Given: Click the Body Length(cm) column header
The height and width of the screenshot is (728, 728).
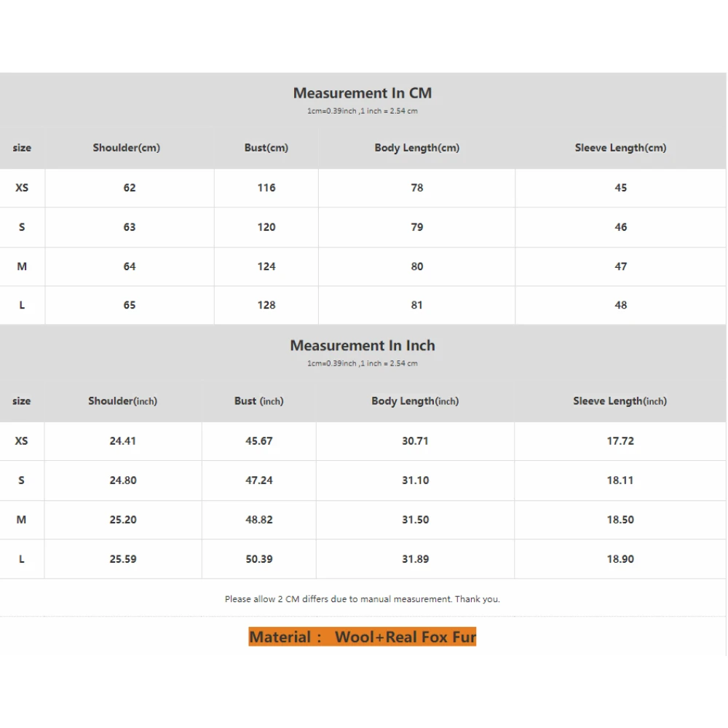Looking at the screenshot, I should click(x=416, y=148).
